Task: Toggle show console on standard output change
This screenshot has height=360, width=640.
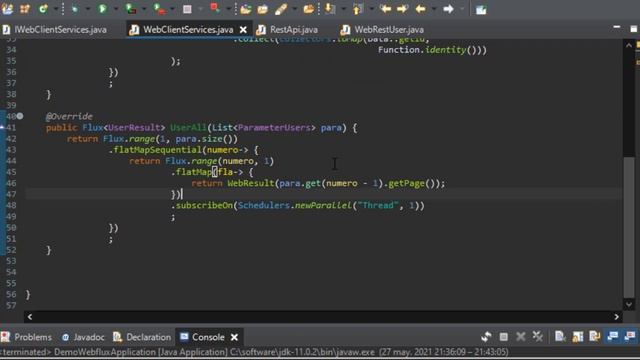Action: coord(612,337)
